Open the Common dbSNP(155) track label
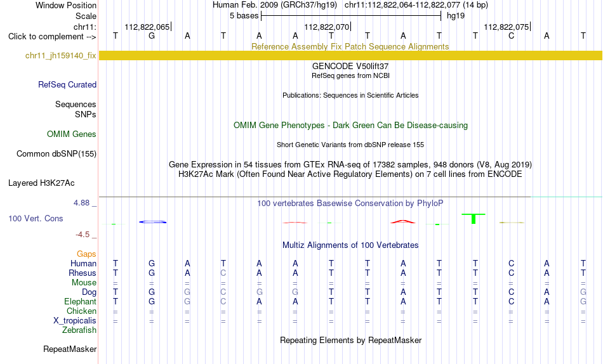Viewport: 603px width, 364px height. coord(56,153)
